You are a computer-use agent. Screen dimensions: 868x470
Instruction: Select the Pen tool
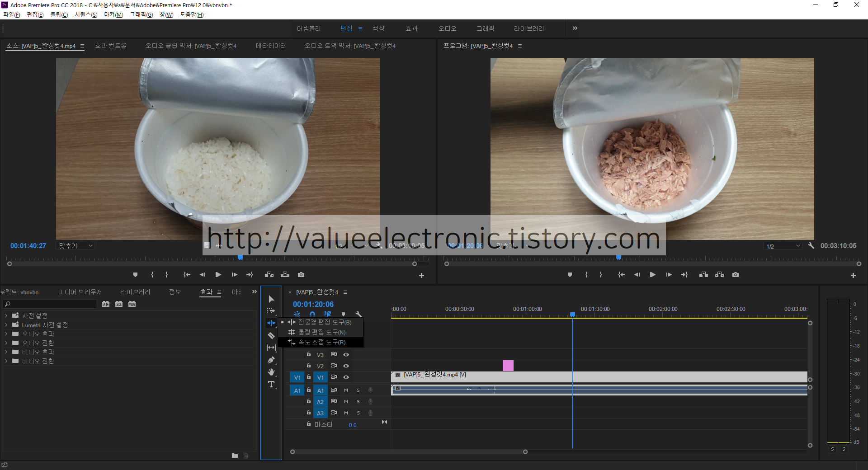[271, 360]
